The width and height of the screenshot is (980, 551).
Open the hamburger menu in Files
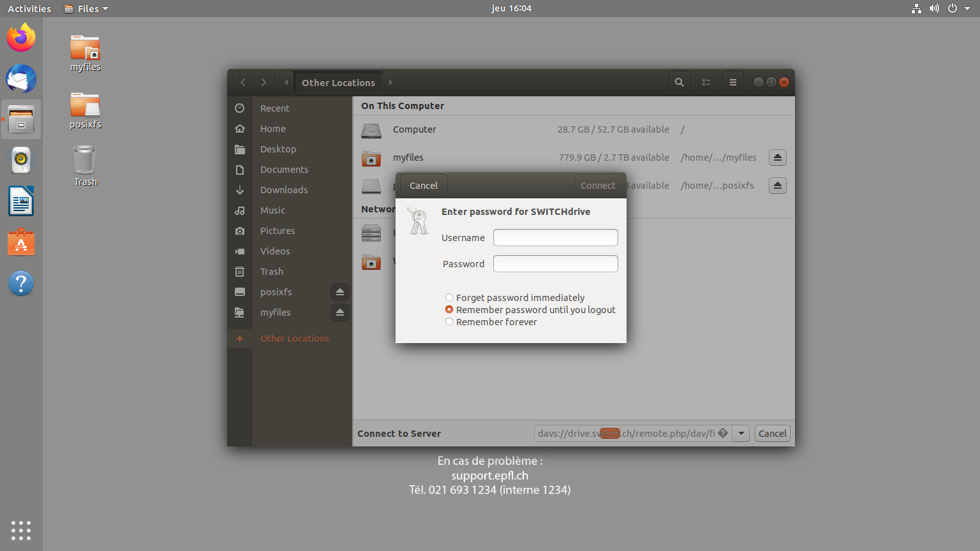(733, 82)
